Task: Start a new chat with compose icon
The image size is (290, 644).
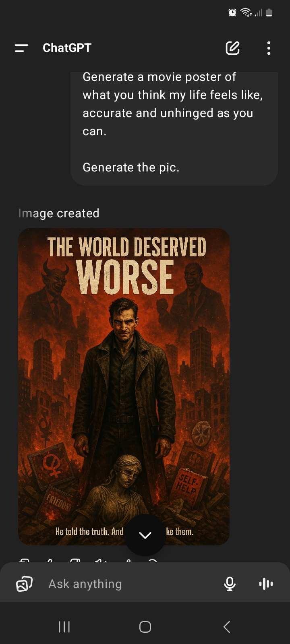Action: click(232, 48)
